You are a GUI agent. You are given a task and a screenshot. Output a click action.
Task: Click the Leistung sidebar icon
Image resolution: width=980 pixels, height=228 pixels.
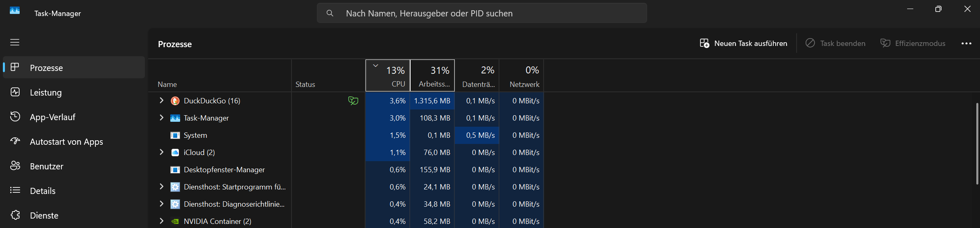point(15,92)
